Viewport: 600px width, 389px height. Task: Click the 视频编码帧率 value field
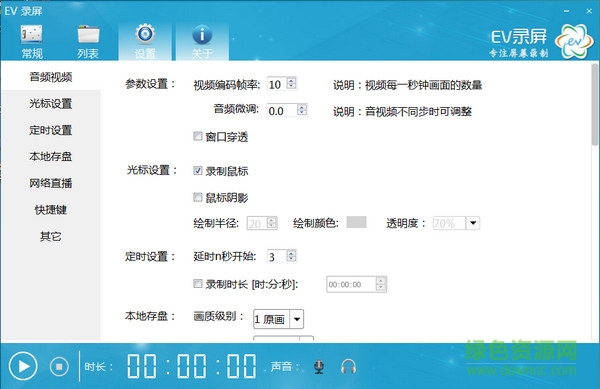[277, 84]
